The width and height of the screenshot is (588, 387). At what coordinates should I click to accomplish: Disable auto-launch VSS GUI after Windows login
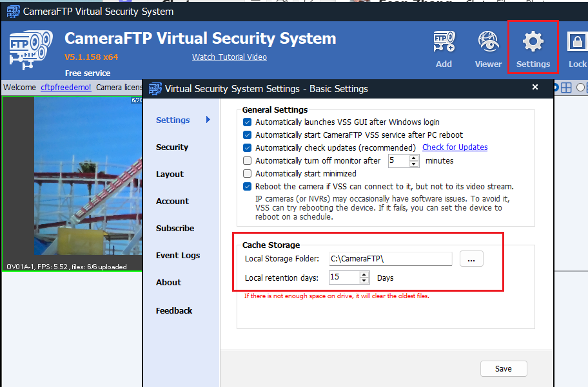point(248,122)
